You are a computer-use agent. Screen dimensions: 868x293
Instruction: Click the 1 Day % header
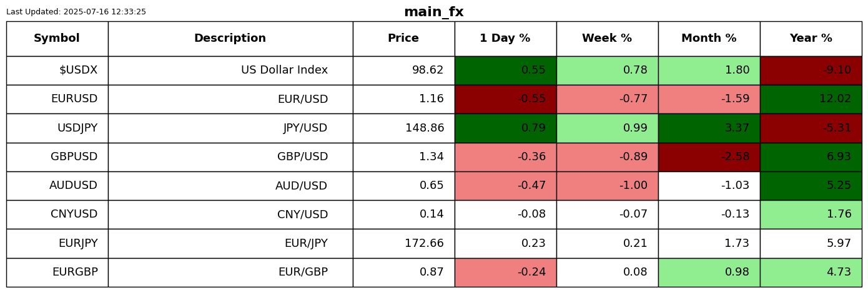(x=505, y=39)
